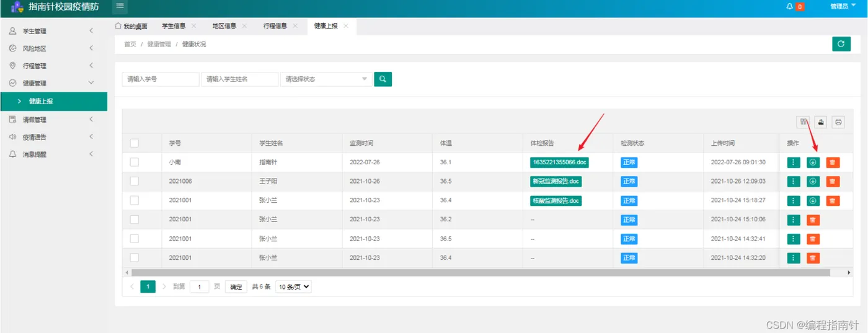Check the box for 小南 row
The height and width of the screenshot is (333, 868).
(135, 162)
